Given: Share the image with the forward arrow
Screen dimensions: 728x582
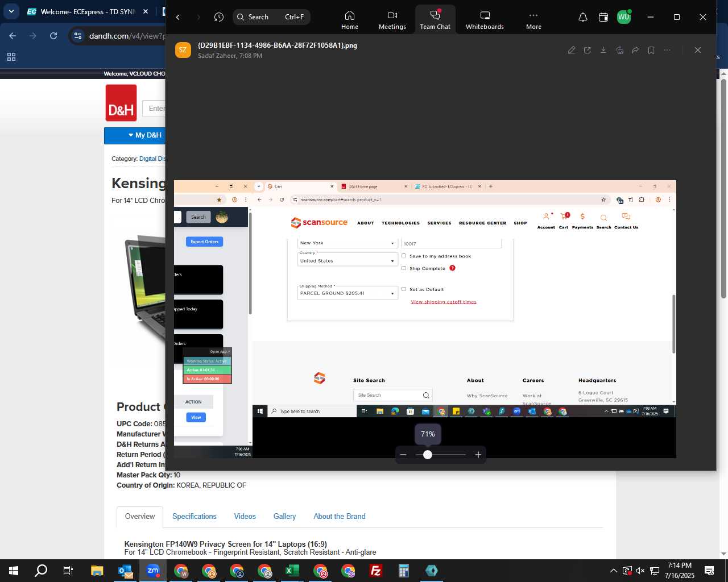Looking at the screenshot, I should [x=635, y=50].
